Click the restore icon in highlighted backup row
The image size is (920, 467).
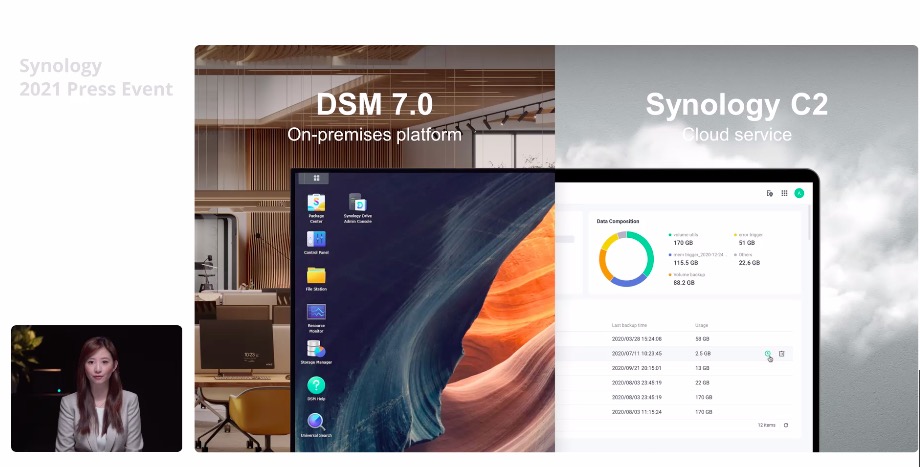768,354
